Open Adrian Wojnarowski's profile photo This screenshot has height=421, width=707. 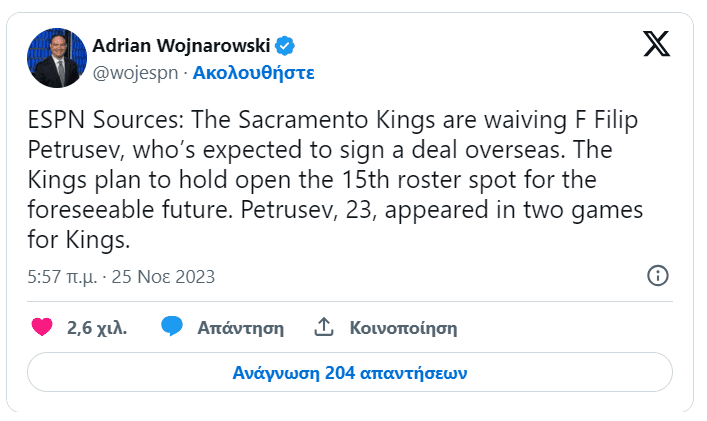56,57
